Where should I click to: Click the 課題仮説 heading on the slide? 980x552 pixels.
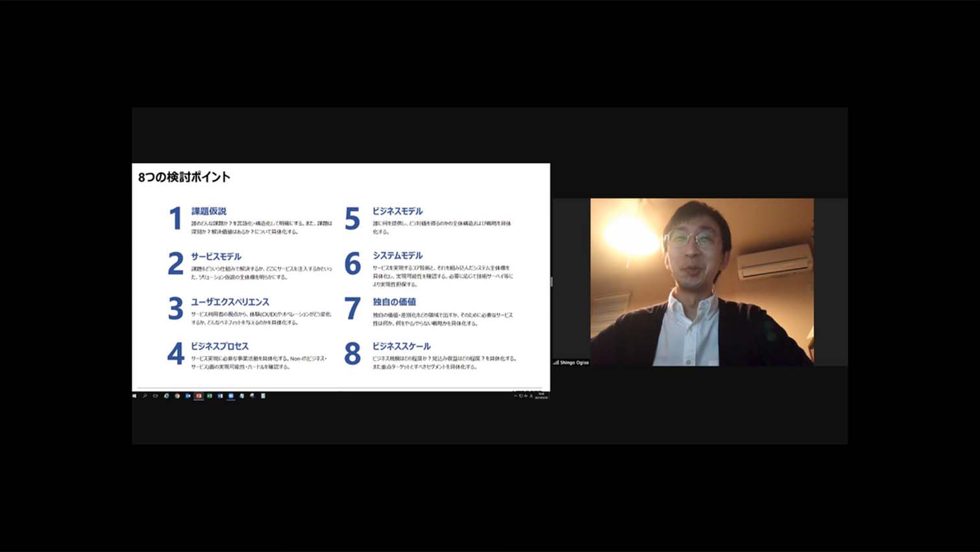pyautogui.click(x=208, y=211)
